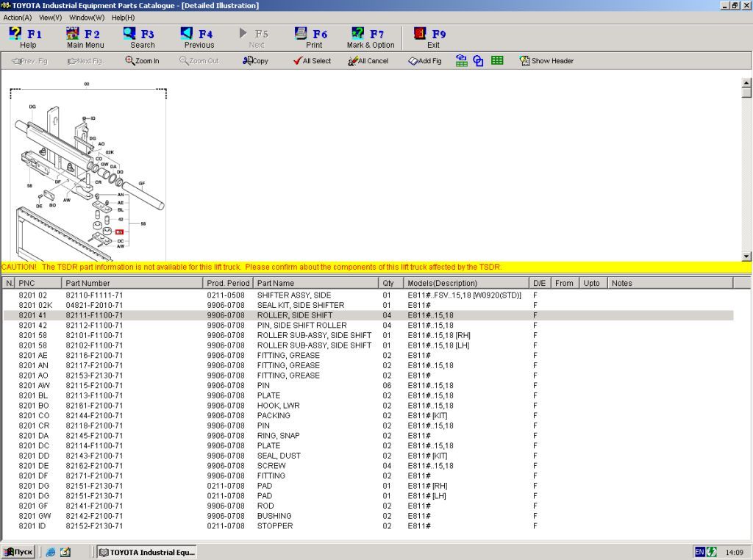Screen dimensions: 753x560
Task: Select row SEAL KIT, SIDE SHIFTER
Action: coord(368,305)
